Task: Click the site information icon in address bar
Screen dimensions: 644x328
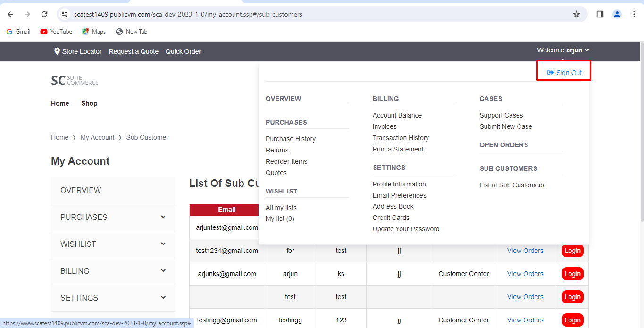Action: [x=65, y=14]
